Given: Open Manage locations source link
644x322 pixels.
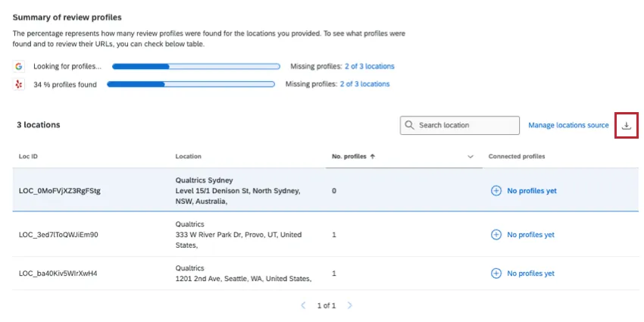Looking at the screenshot, I should 568,125.
